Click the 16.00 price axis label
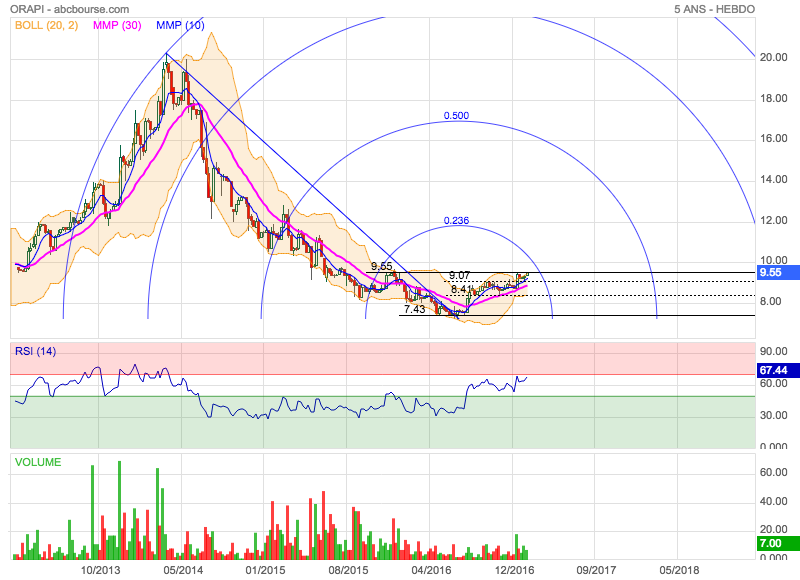 (773, 139)
